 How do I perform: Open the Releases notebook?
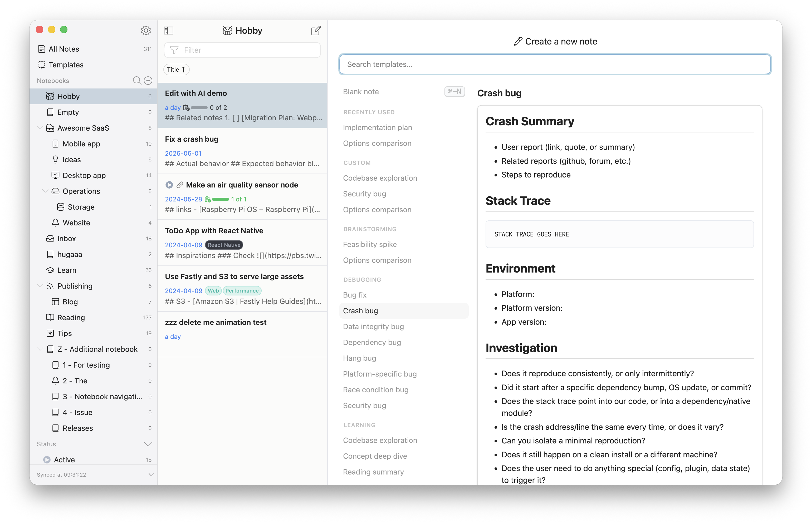tap(93, 428)
